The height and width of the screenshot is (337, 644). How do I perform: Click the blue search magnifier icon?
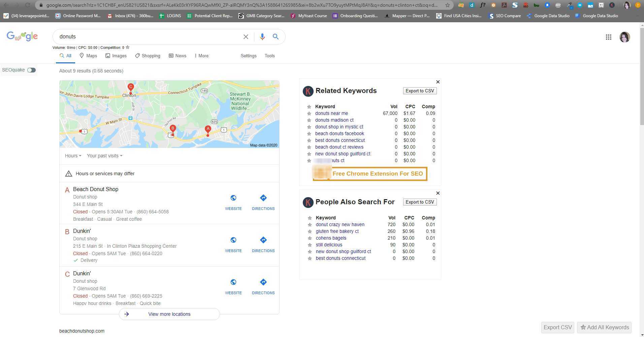coord(276,37)
